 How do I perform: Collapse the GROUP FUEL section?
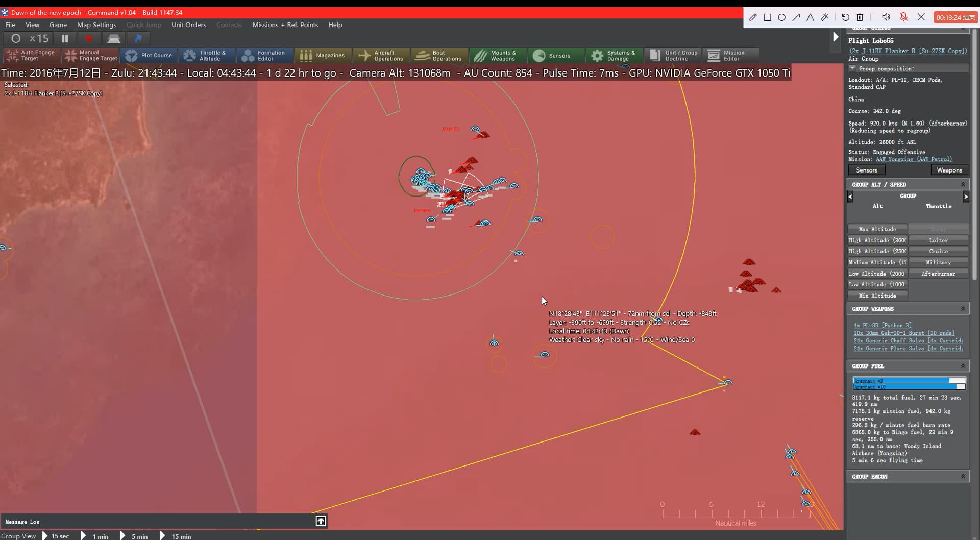[963, 366]
